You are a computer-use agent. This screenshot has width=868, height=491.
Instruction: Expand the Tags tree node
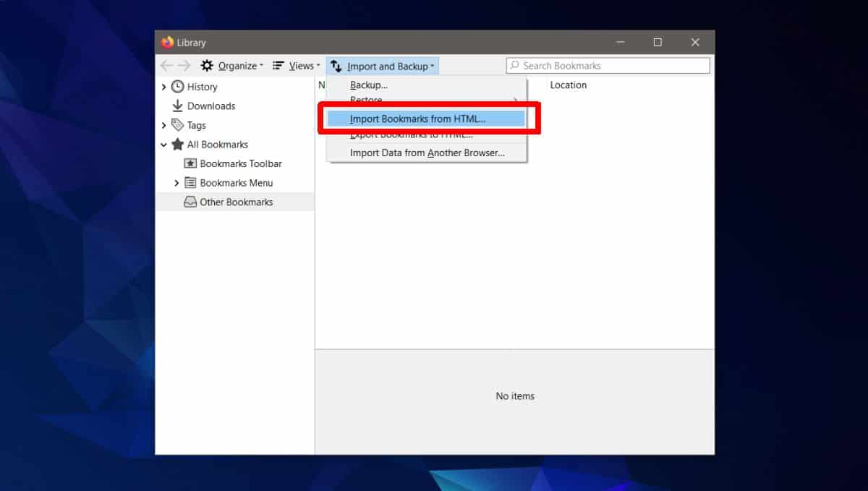point(163,125)
